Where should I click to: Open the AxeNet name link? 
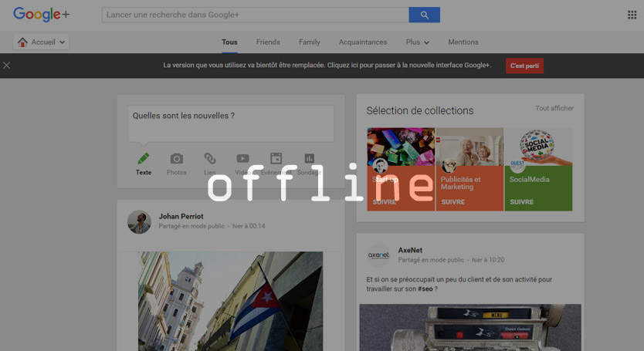click(410, 250)
